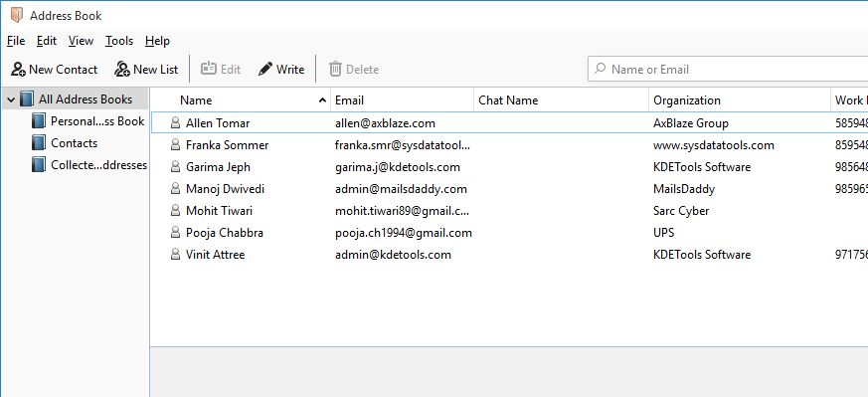Click the Name column sort arrow
Image resolution: width=868 pixels, height=397 pixels.
(x=322, y=100)
